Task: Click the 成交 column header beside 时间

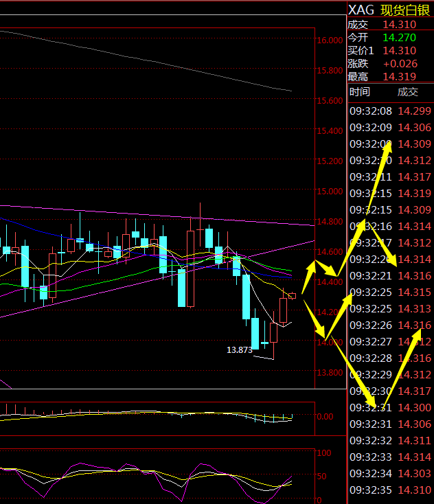Action: (x=408, y=92)
